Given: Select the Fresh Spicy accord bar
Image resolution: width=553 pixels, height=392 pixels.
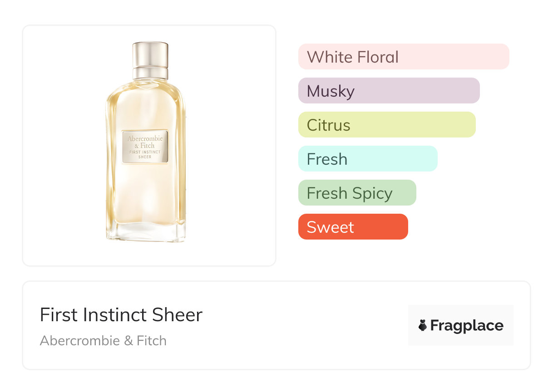Looking at the screenshot, I should click(x=357, y=193).
